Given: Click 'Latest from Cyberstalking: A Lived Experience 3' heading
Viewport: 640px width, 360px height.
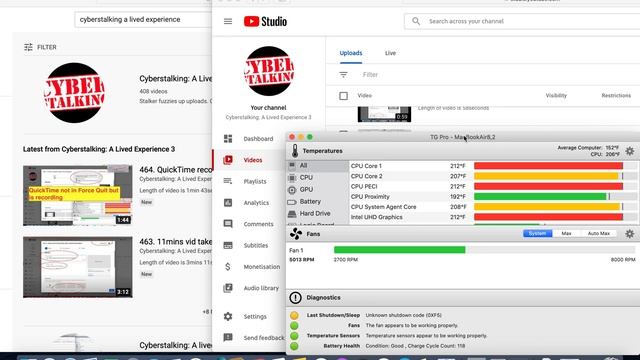Looking at the screenshot, I should 99,149.
